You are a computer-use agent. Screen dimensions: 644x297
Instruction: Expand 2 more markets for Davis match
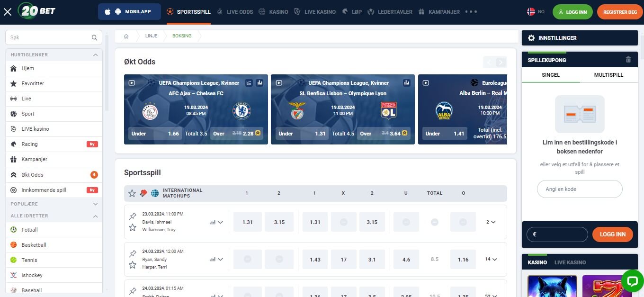pos(491,222)
